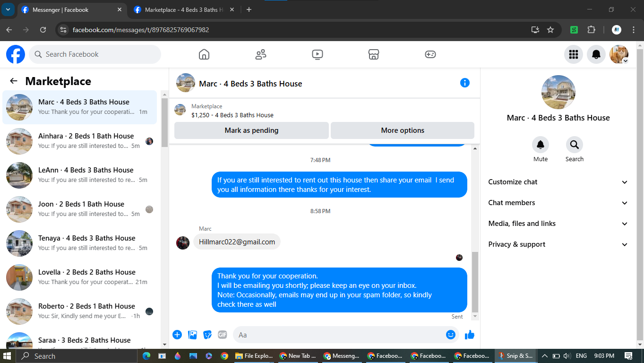Screen dimensions: 644x363
Task: Open the $1,250 - 4 Beds 3 Baths House listing
Action: (232, 115)
